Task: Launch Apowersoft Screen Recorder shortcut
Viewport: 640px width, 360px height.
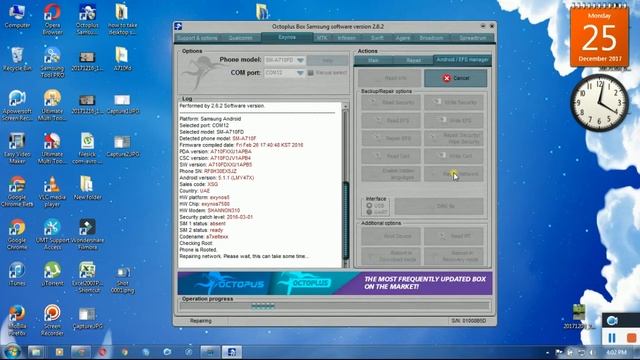Action: click(17, 105)
